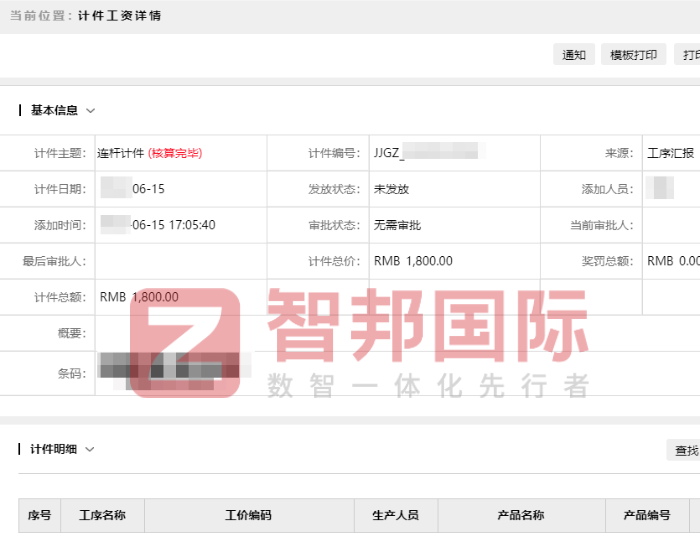Click the red 核算完毕 status label
Image resolution: width=700 pixels, height=533 pixels.
[x=175, y=154]
